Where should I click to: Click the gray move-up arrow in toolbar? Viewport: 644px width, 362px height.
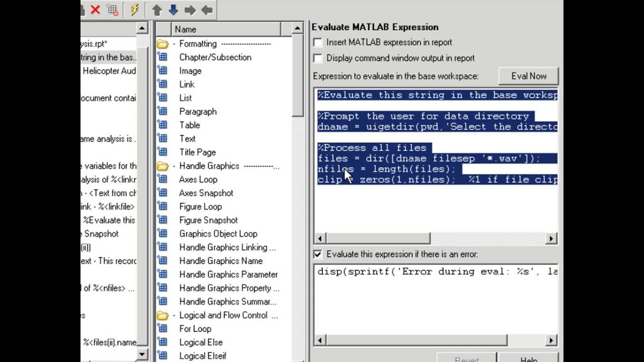[x=156, y=10]
